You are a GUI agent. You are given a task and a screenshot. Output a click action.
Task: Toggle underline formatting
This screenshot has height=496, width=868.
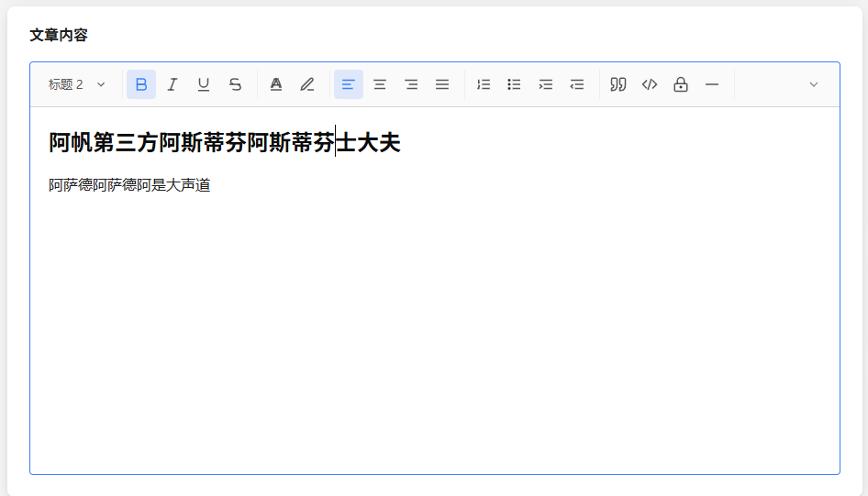click(x=204, y=84)
